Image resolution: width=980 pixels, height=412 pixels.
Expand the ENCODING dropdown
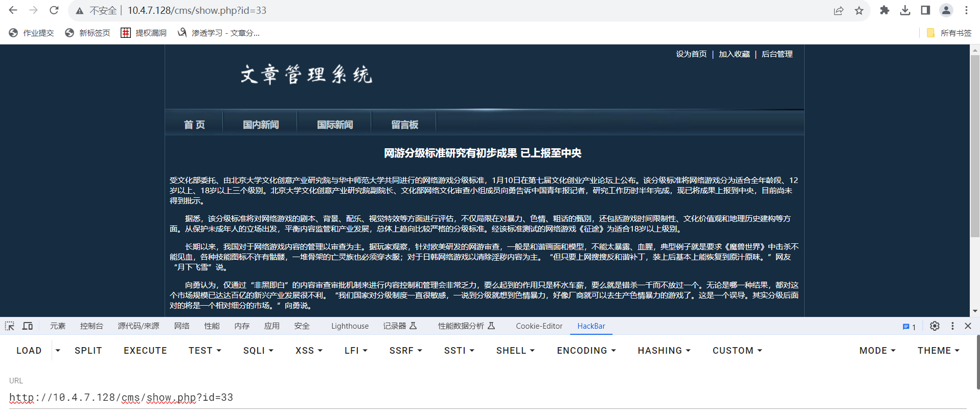click(586, 351)
